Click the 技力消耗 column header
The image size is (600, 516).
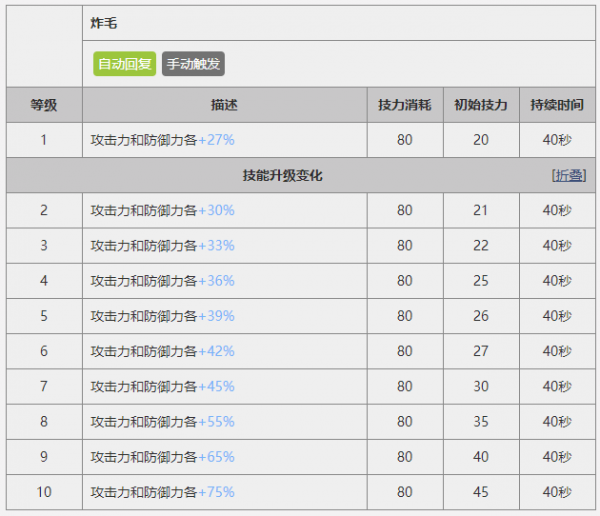(404, 105)
